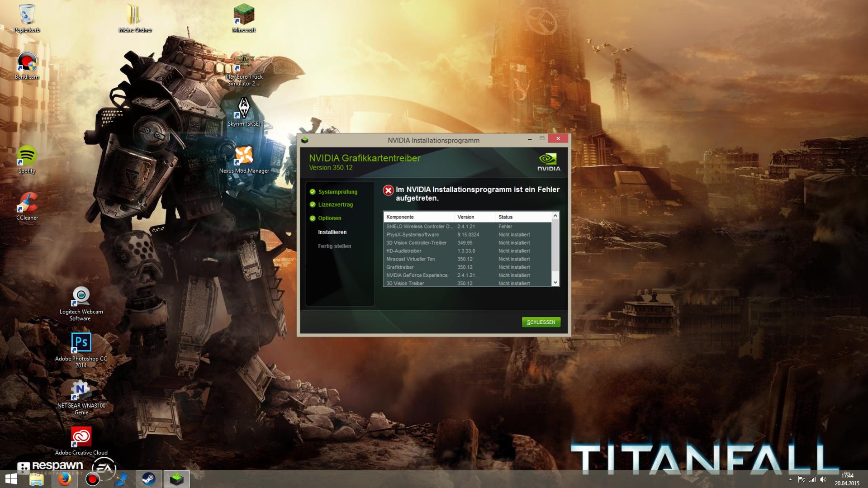868x488 pixels.
Task: Select the Grafiktreiber row
Action: click(x=467, y=267)
